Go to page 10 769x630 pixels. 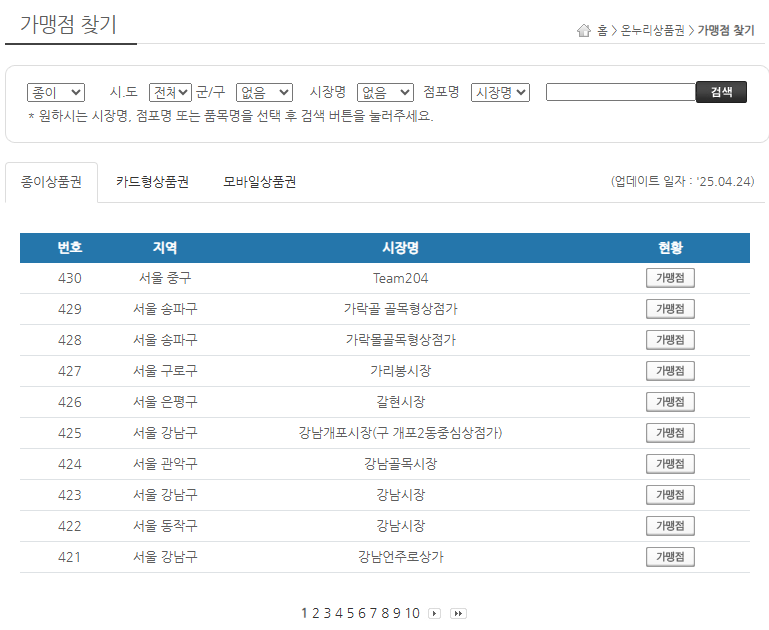pos(412,613)
